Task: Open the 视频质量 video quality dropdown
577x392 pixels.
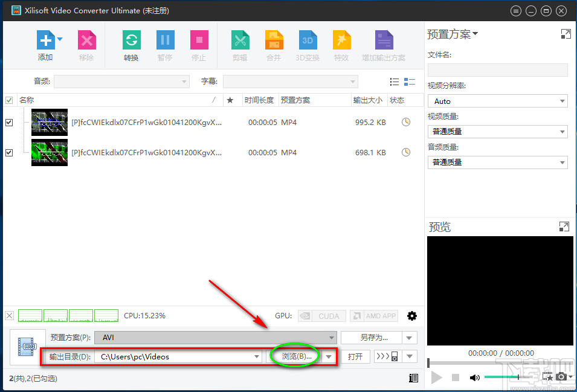Action: [497, 132]
